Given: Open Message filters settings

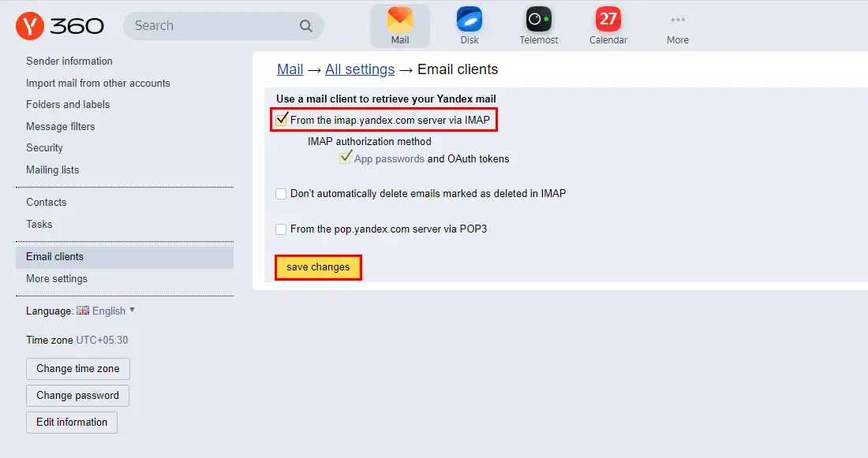Looking at the screenshot, I should point(60,127).
